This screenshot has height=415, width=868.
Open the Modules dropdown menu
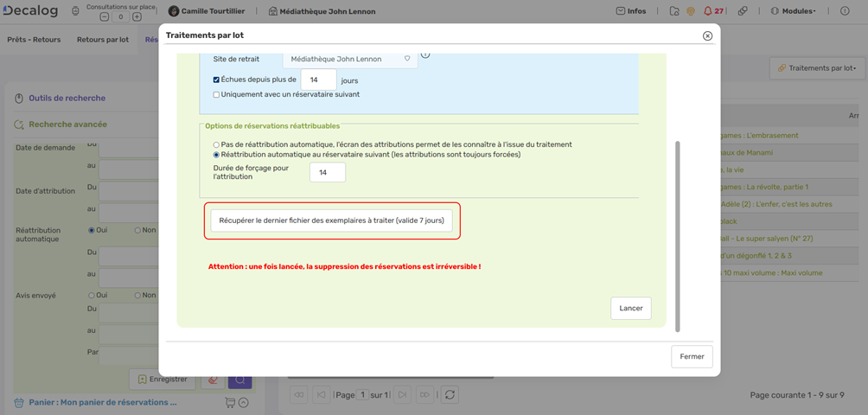[x=793, y=11]
